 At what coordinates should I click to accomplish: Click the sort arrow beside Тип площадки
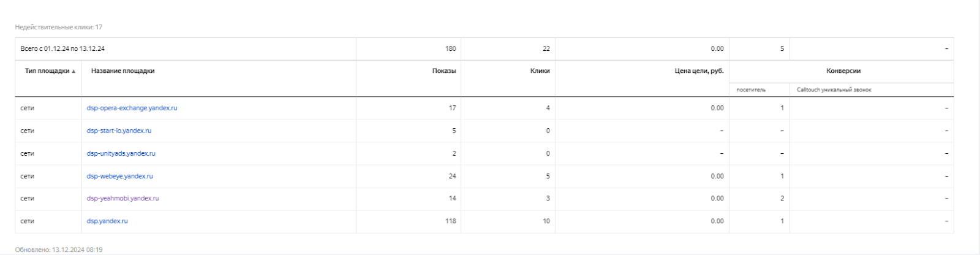pyautogui.click(x=74, y=72)
